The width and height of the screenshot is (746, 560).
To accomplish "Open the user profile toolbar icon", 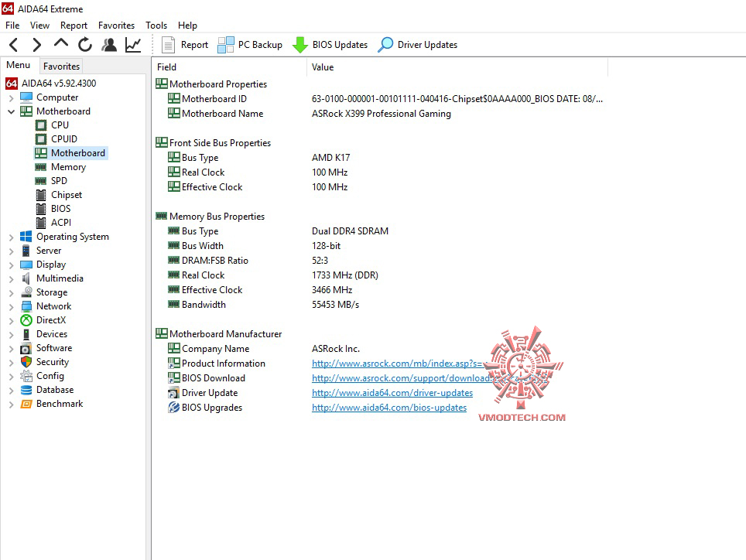I will [109, 45].
